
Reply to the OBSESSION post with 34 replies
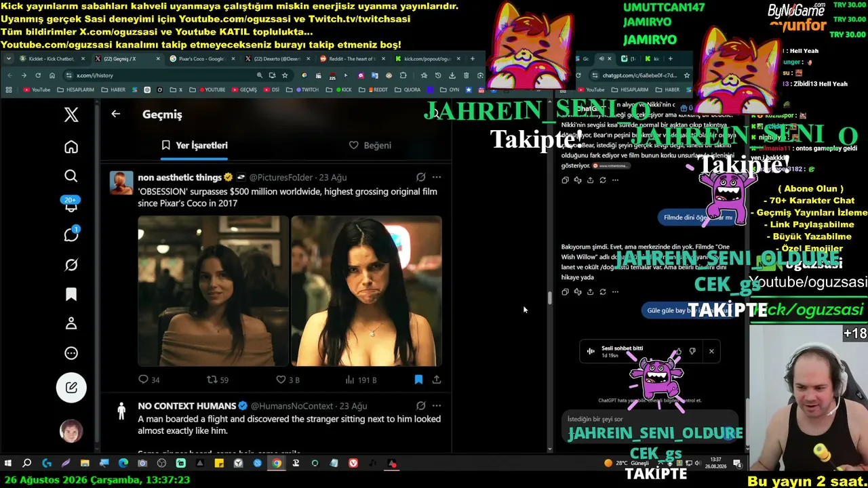pos(149,380)
